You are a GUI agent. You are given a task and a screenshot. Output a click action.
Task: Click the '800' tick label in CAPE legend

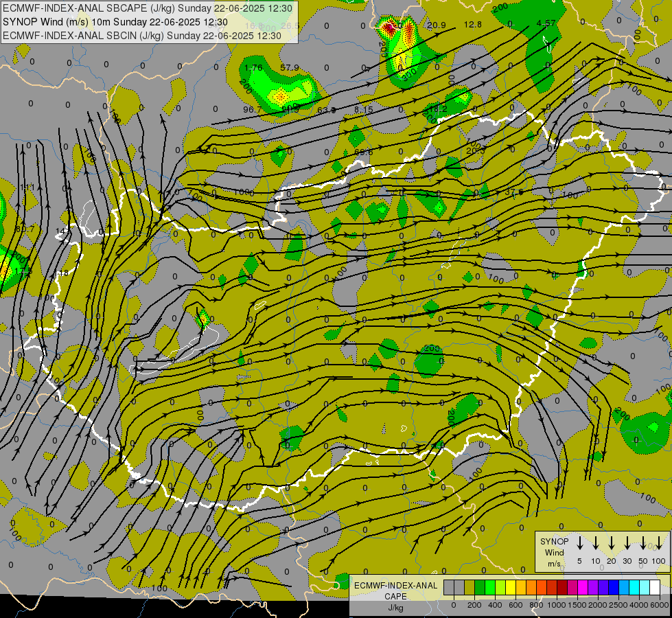point(536,605)
